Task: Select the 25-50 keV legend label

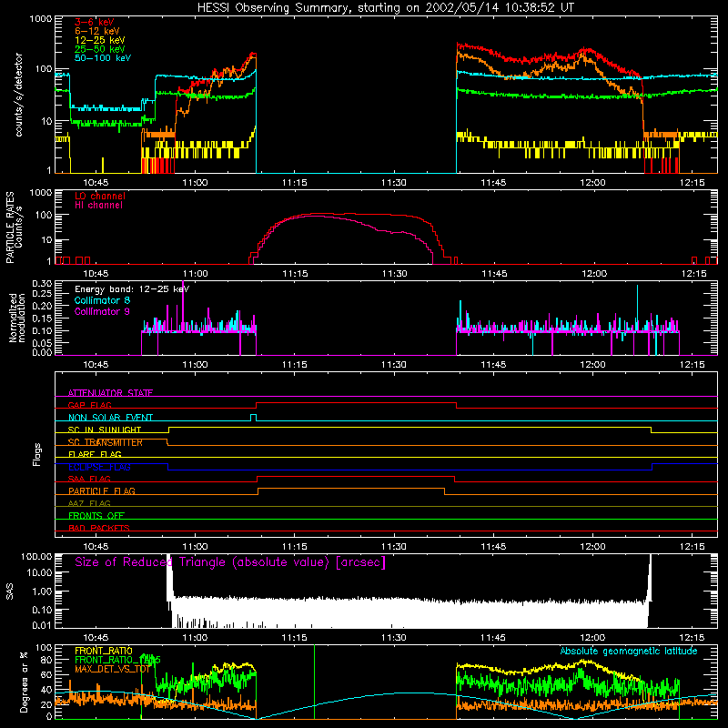Action: coord(100,49)
